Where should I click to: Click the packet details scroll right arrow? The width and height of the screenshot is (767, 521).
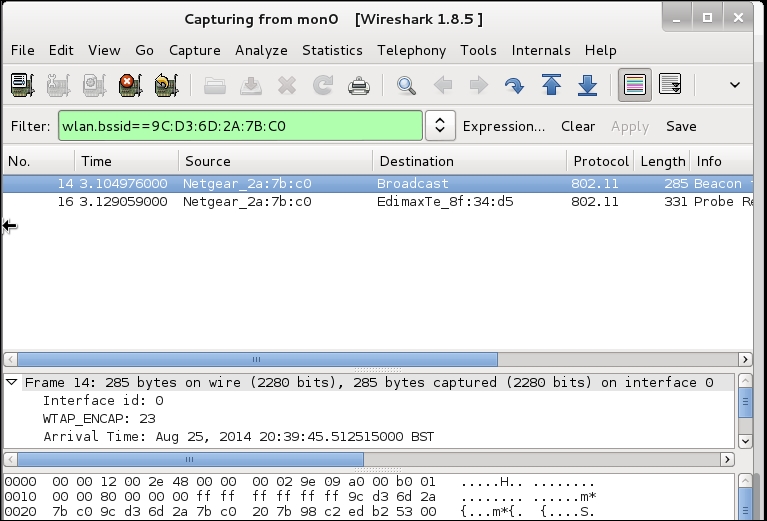click(727, 459)
